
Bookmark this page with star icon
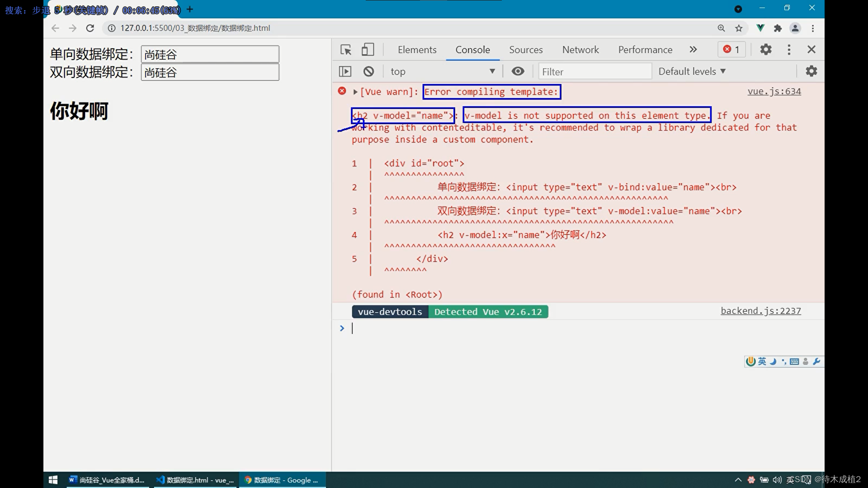click(739, 28)
